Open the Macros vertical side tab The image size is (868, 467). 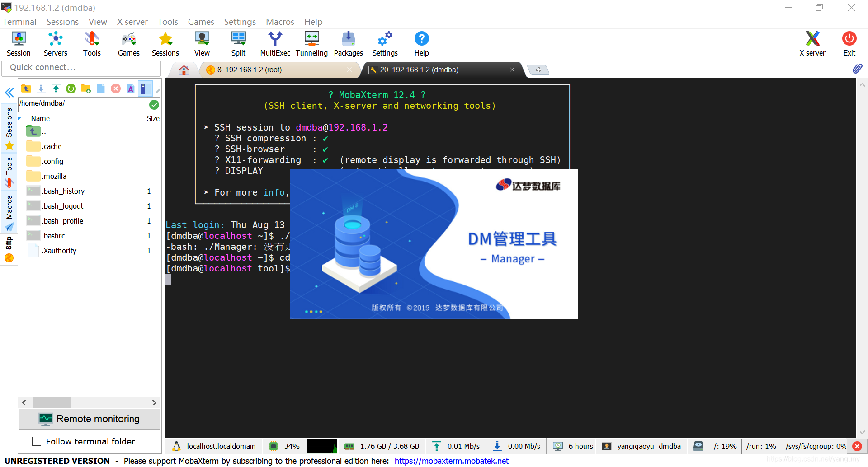pyautogui.click(x=9, y=212)
